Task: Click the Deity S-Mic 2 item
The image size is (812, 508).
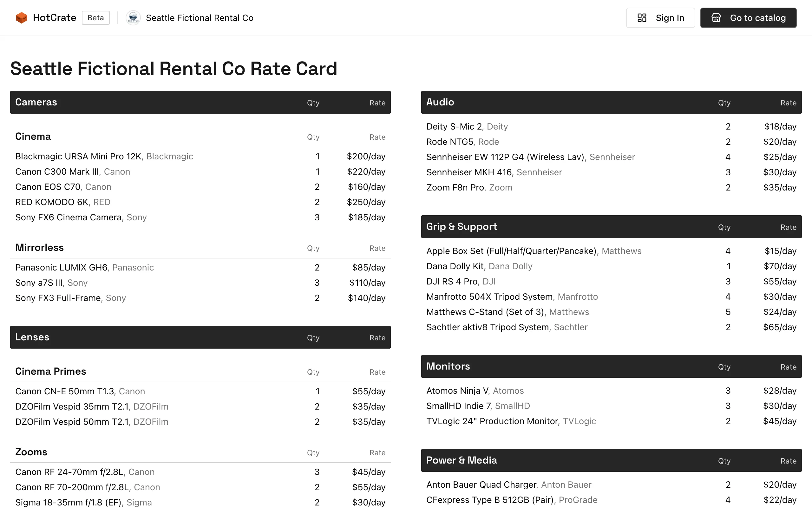Action: pyautogui.click(x=611, y=126)
